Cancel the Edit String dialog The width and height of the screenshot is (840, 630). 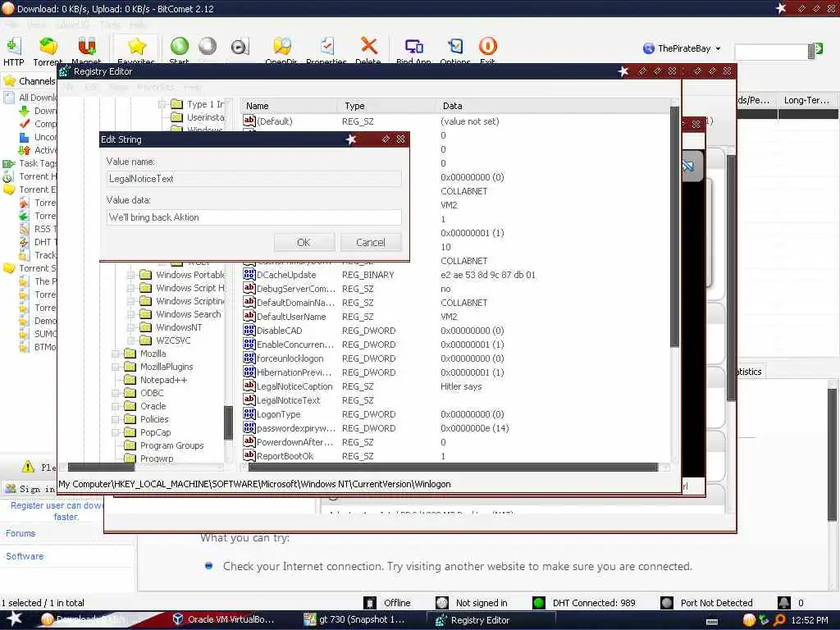[x=370, y=242]
